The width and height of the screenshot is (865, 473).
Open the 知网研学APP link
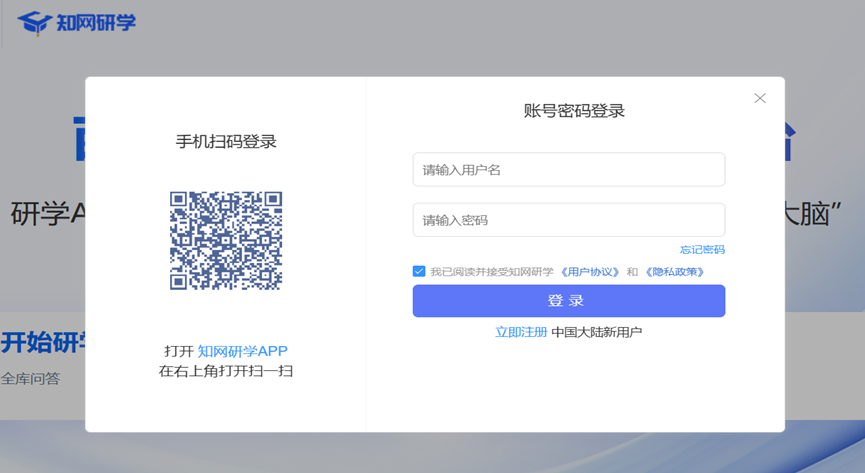click(x=242, y=351)
